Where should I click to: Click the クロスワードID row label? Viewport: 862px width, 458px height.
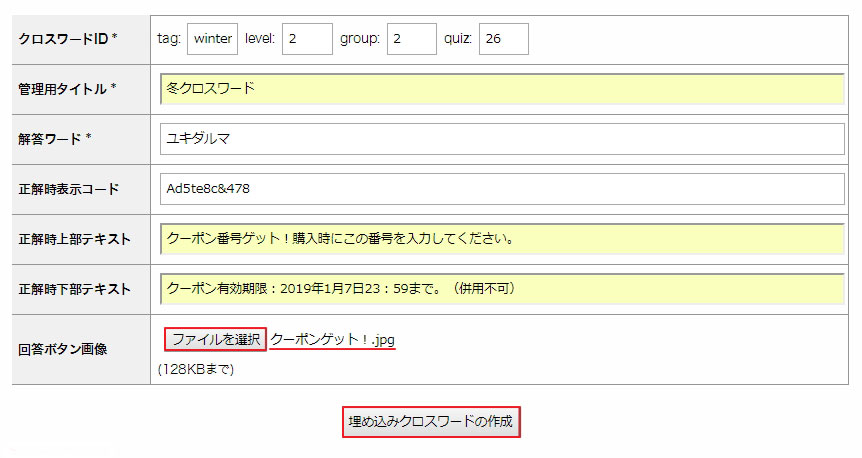coord(68,39)
